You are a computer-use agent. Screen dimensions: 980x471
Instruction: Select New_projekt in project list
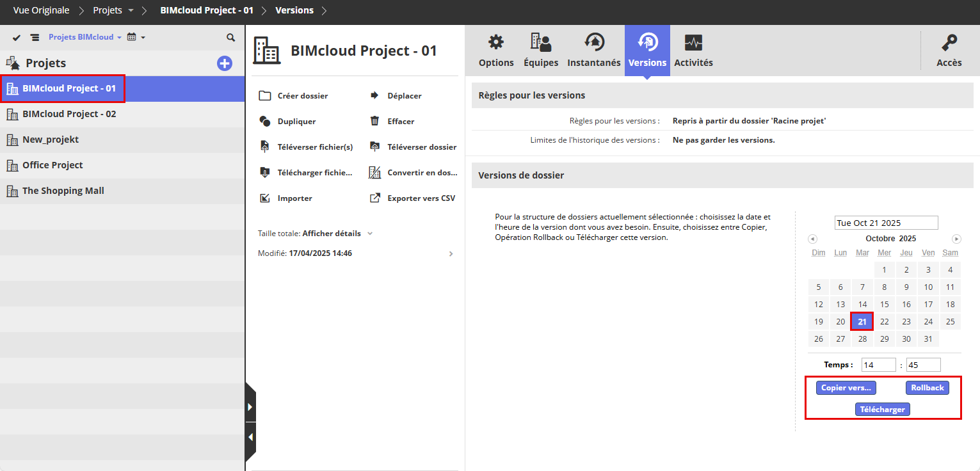tap(122, 140)
